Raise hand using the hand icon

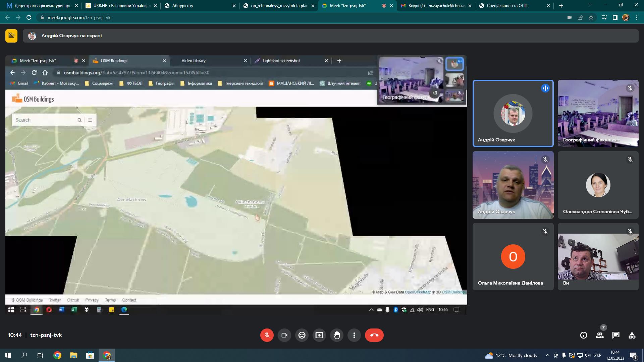coord(337,335)
